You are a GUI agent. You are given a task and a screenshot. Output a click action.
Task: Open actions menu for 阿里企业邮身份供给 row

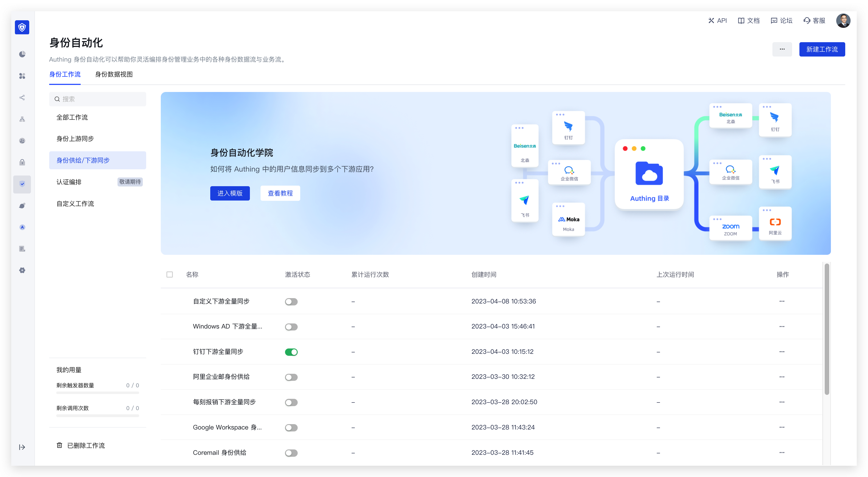[x=782, y=377]
